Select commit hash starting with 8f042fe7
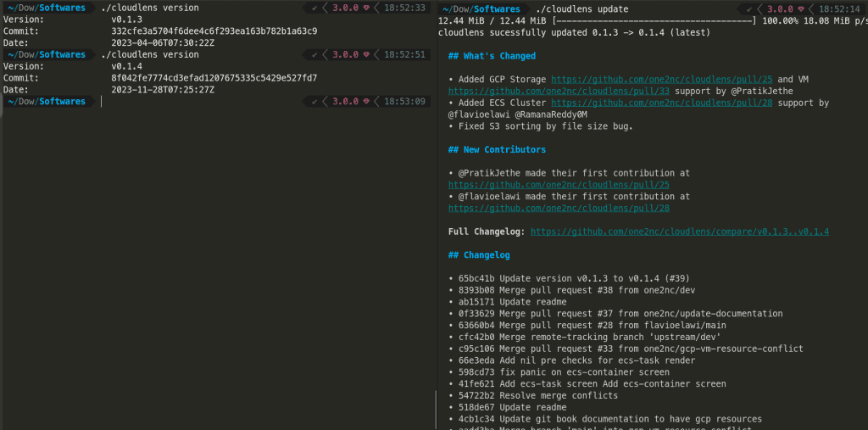The width and height of the screenshot is (868, 430). (214, 77)
